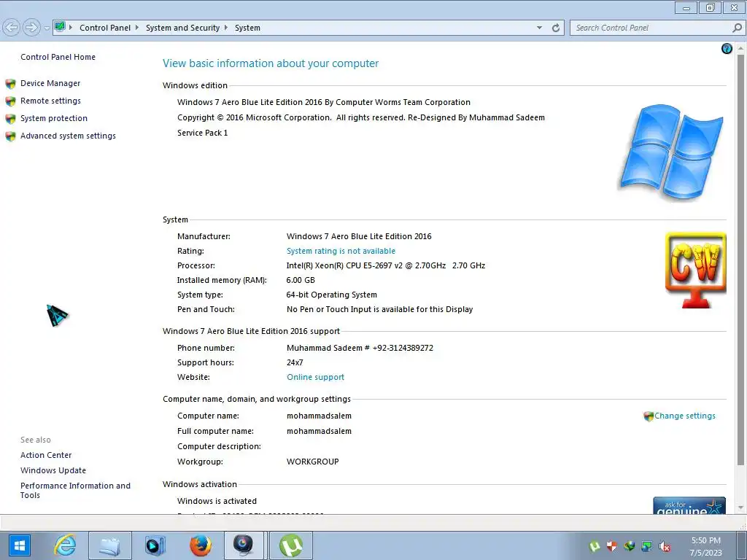Expand arrow after Control Panel breadcrumb
This screenshot has width=747, height=560.
[x=136, y=28]
